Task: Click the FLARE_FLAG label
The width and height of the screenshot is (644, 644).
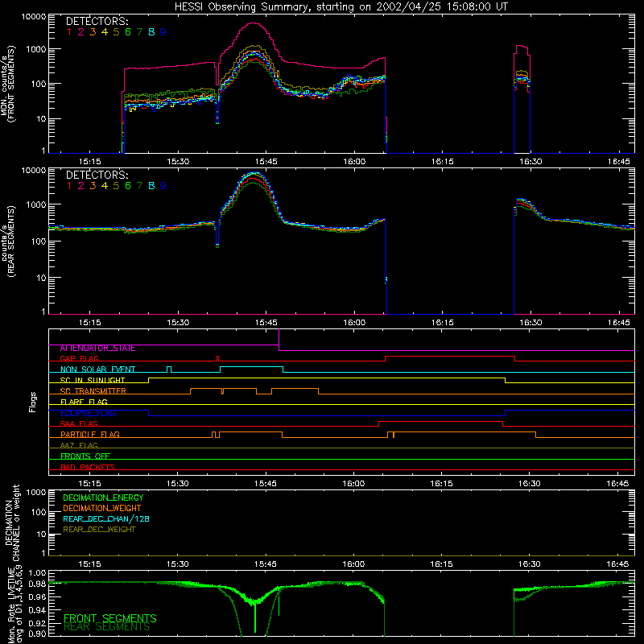Action: [84, 402]
